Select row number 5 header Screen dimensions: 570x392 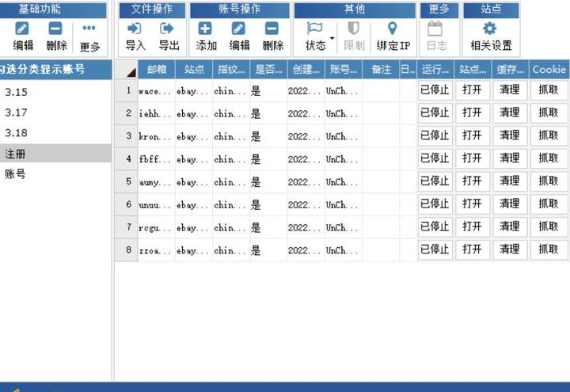click(126, 181)
